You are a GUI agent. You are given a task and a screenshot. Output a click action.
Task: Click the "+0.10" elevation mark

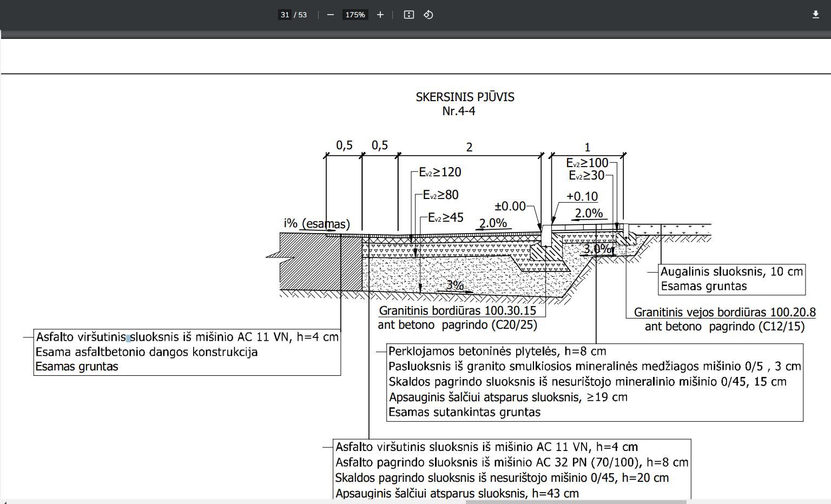[582, 197]
